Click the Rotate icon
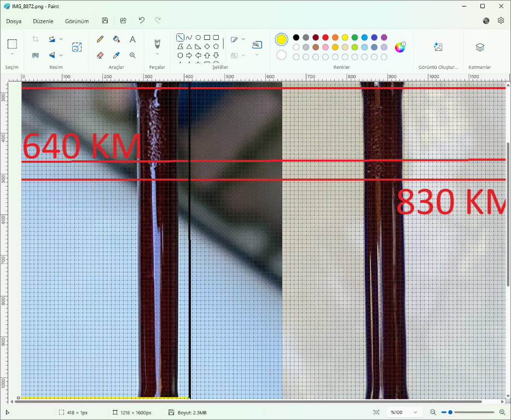Image resolution: width=511 pixels, height=420 pixels. pos(52,39)
